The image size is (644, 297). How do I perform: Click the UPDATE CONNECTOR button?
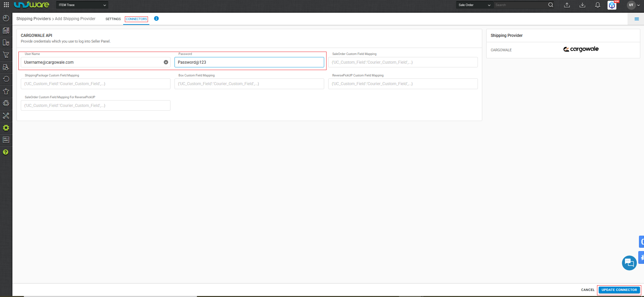(x=619, y=290)
